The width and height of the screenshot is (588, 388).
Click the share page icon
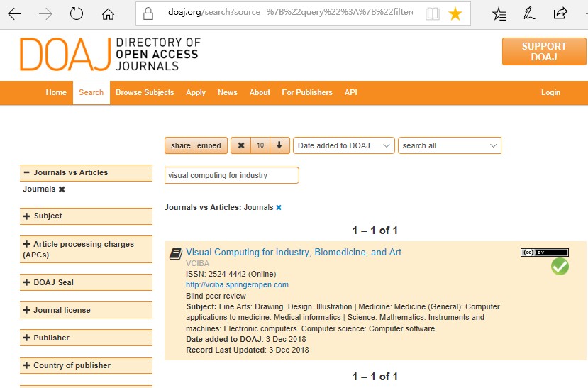tap(560, 13)
